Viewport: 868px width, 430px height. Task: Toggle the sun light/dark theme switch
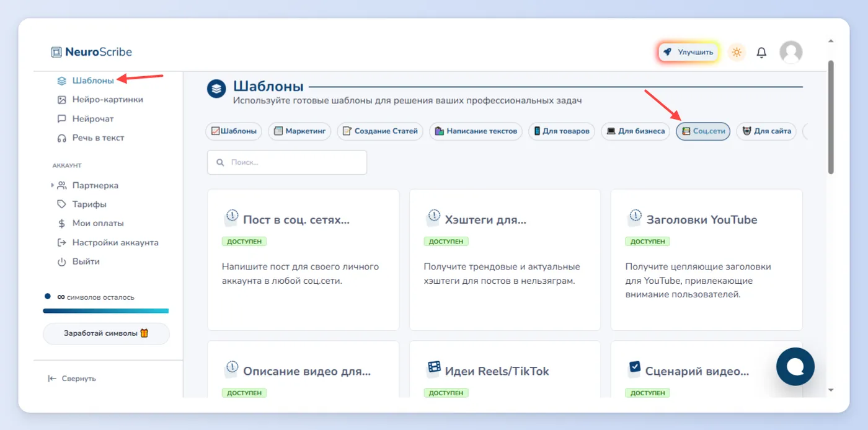[737, 53]
